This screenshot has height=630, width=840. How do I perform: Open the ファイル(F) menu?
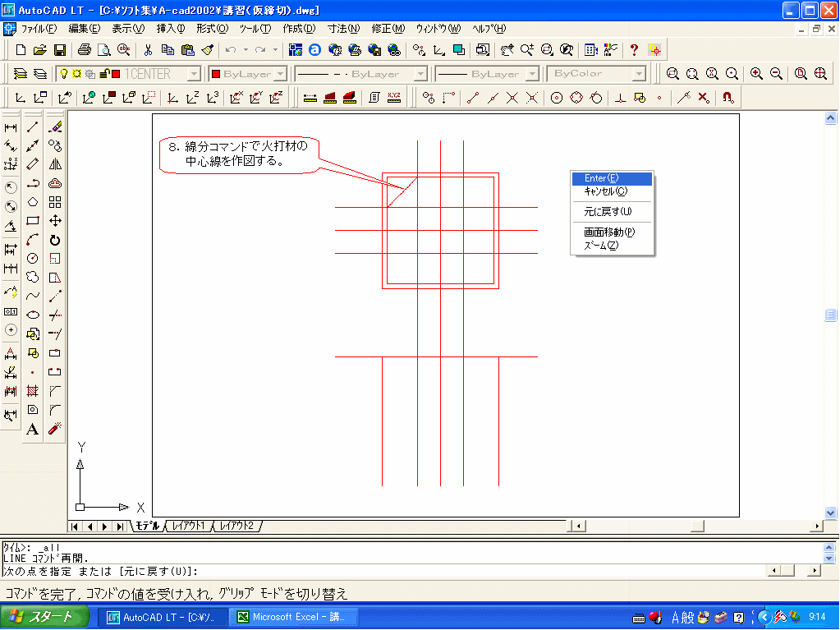point(39,29)
